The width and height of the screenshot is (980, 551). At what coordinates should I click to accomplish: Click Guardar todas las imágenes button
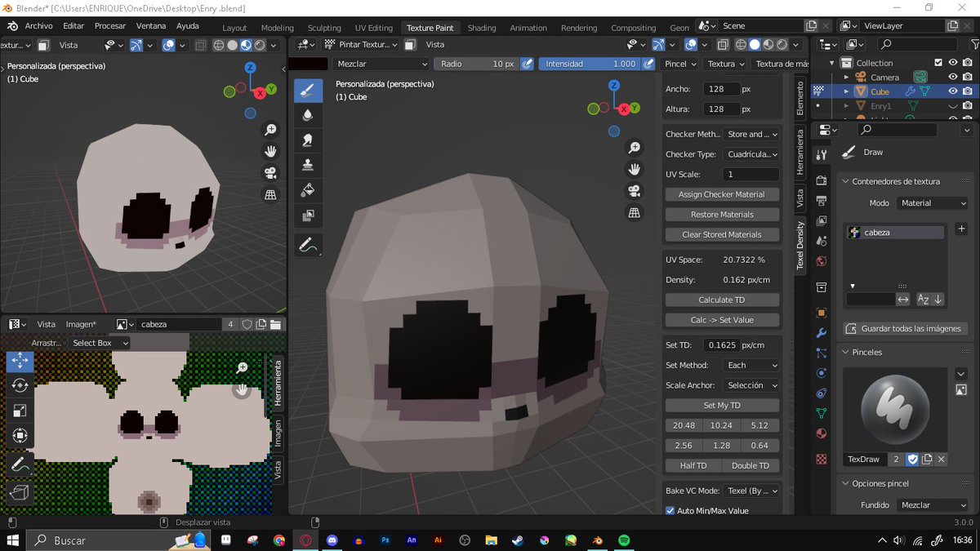pyautogui.click(x=906, y=329)
